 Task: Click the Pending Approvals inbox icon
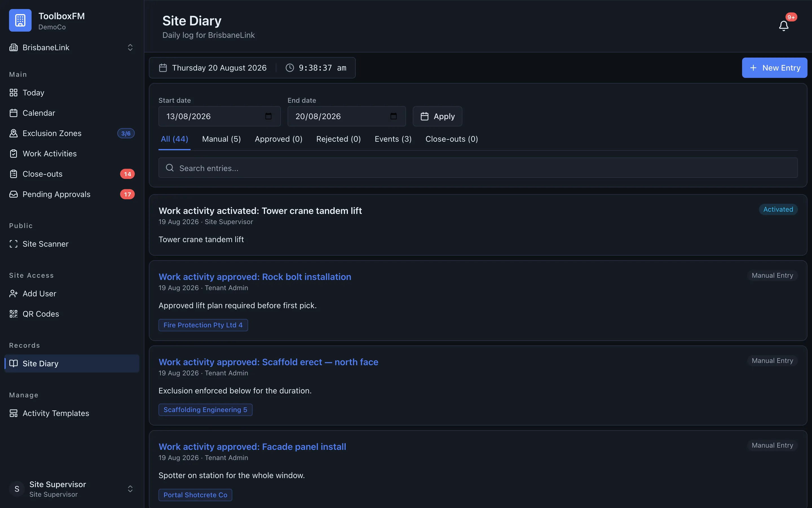pyautogui.click(x=14, y=194)
